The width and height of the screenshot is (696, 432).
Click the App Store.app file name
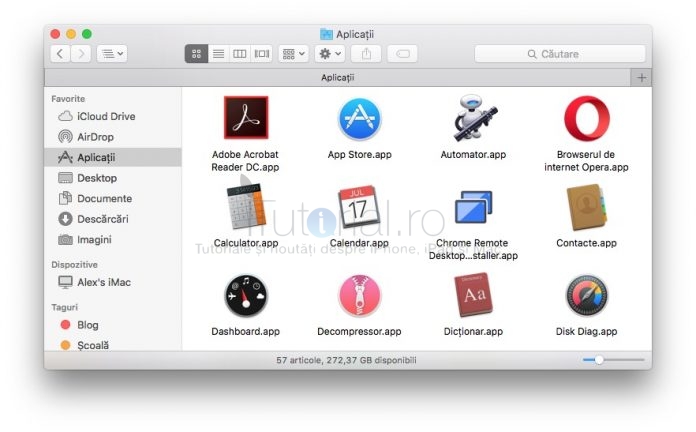pyautogui.click(x=360, y=155)
